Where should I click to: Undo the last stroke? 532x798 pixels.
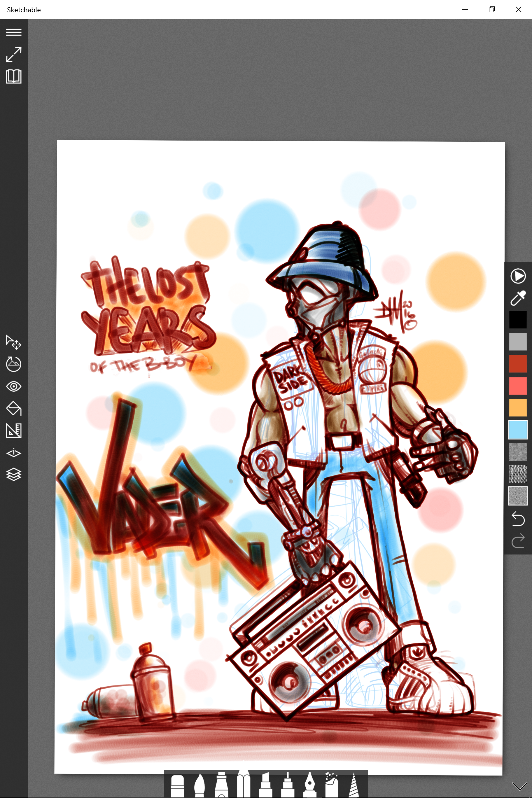tap(518, 519)
